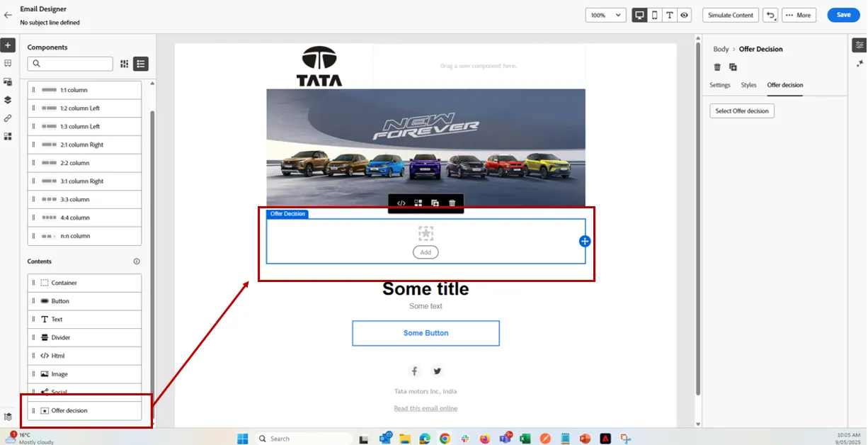This screenshot has height=445, width=868.
Task: Switch components to grid view
Action: [125, 64]
